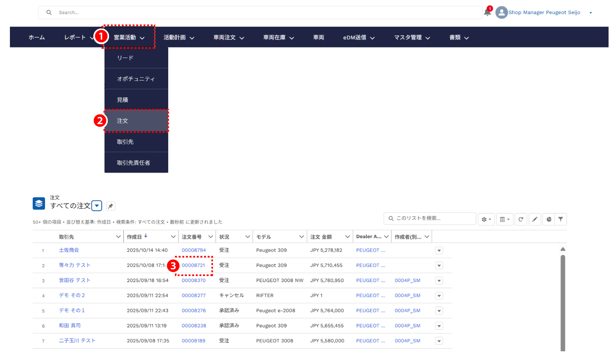Open account link 世田谷 テスト

tap(75, 280)
